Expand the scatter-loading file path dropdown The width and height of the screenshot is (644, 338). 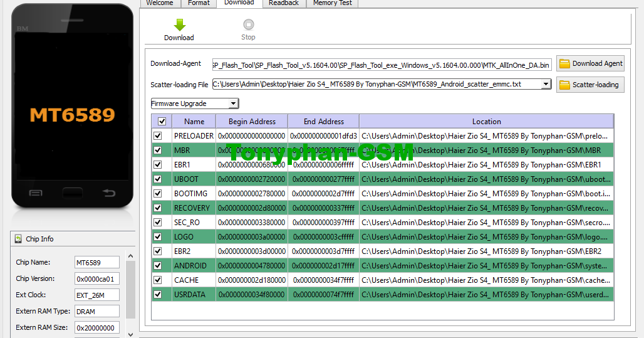[x=546, y=84]
